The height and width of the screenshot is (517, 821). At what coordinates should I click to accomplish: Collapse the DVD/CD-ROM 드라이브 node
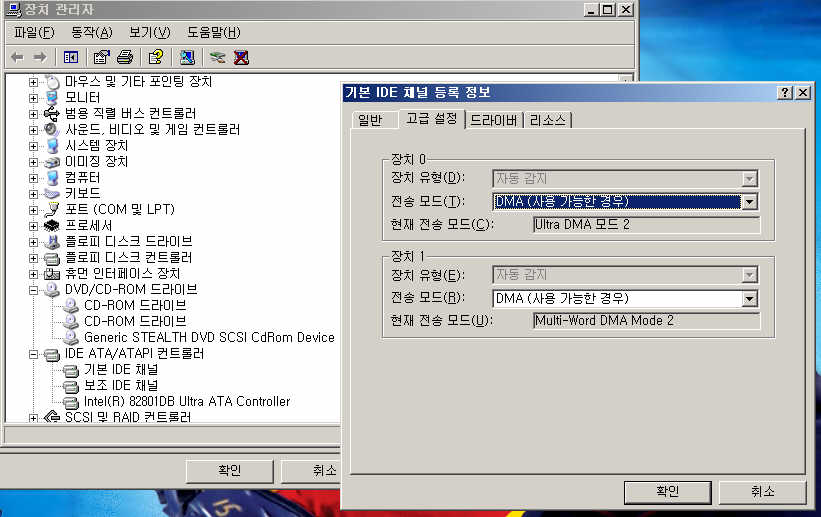[34, 289]
